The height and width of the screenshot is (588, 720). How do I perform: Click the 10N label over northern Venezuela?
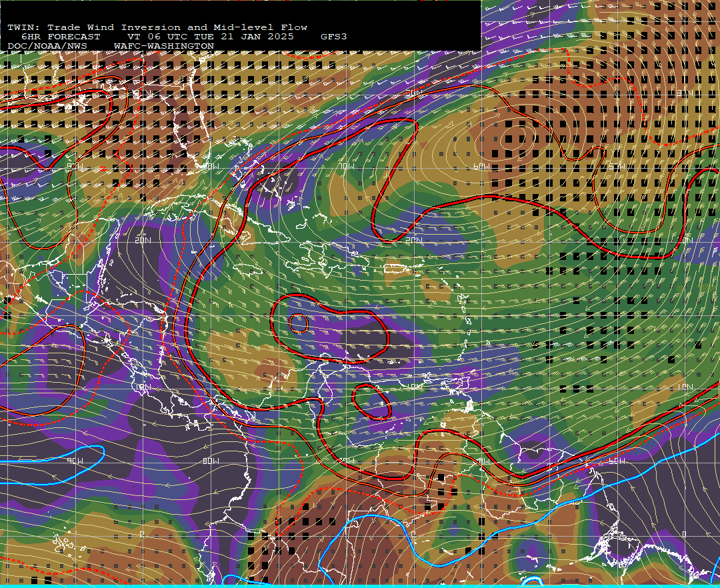click(415, 387)
